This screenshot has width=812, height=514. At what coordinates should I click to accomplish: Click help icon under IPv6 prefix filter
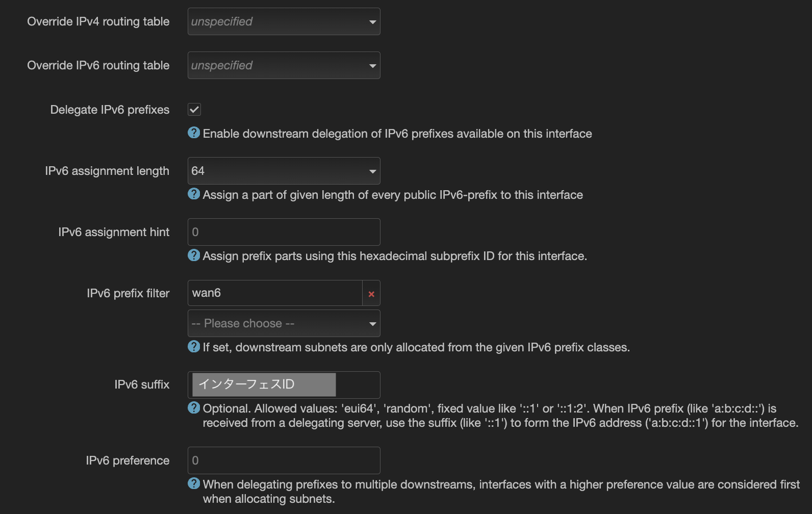194,347
